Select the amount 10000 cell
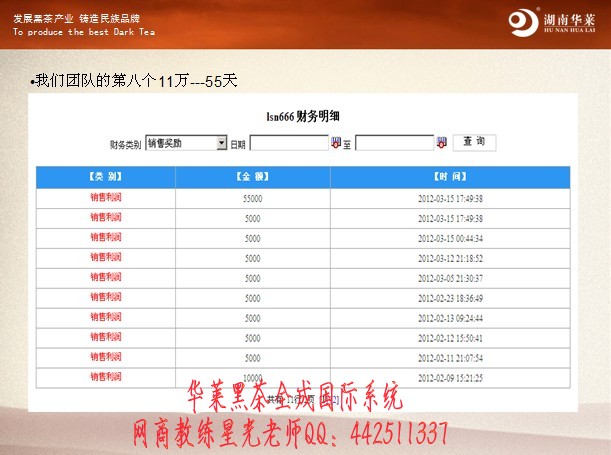This screenshot has height=455, width=611. click(x=253, y=378)
